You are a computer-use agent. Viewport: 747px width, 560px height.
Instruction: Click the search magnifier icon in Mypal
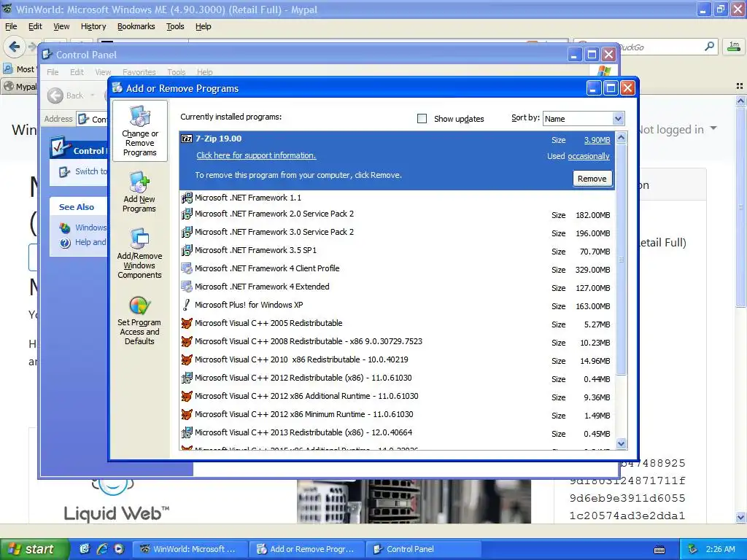pos(709,47)
